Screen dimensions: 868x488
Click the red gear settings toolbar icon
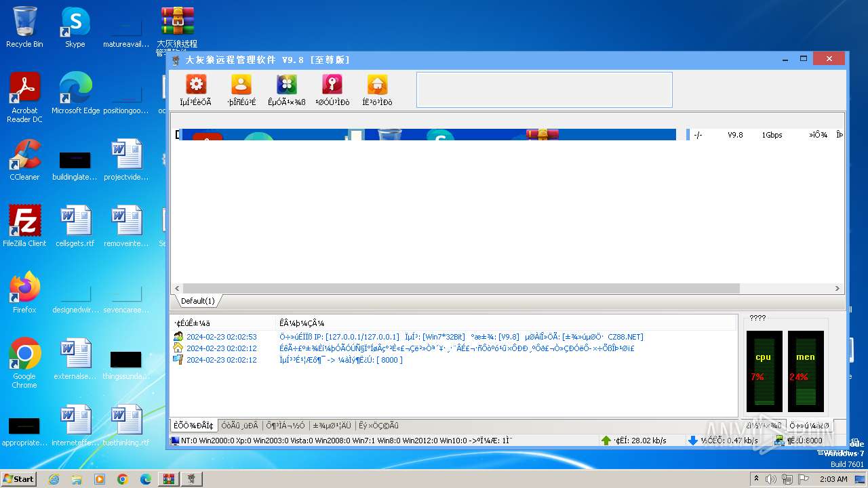tap(196, 84)
